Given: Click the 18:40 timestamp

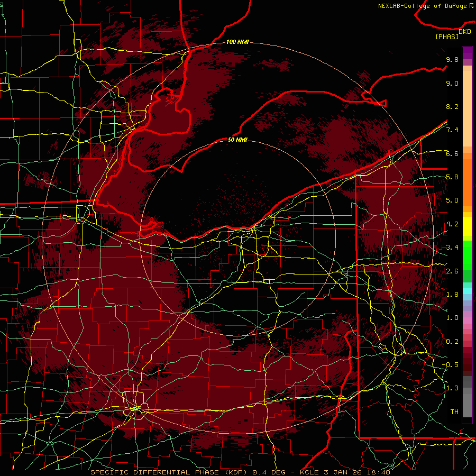Looking at the screenshot, I should pyautogui.click(x=378, y=472).
